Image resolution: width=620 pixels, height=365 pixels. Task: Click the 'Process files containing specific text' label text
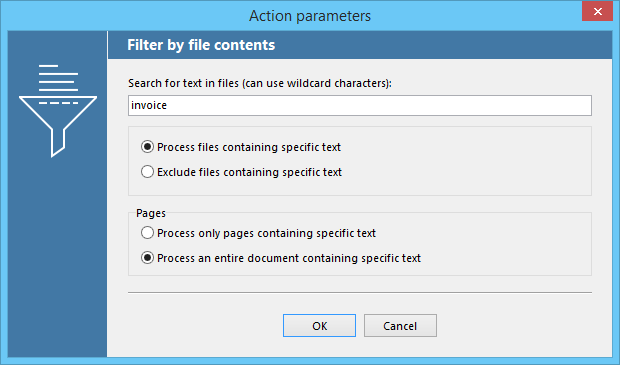coord(249,148)
